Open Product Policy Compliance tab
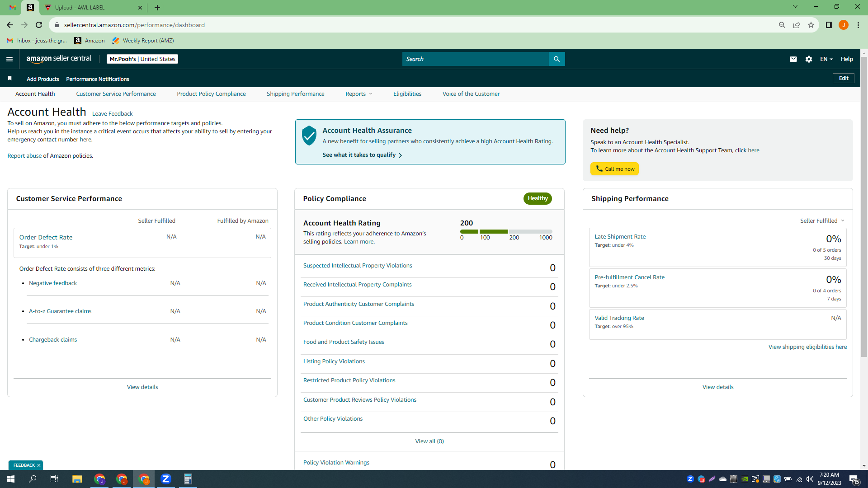 pos(211,94)
